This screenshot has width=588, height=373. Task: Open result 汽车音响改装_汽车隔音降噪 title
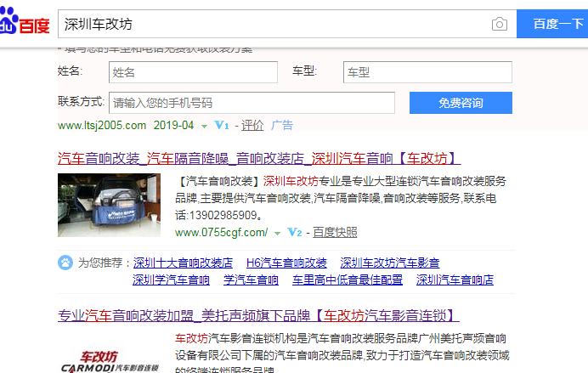coord(259,159)
